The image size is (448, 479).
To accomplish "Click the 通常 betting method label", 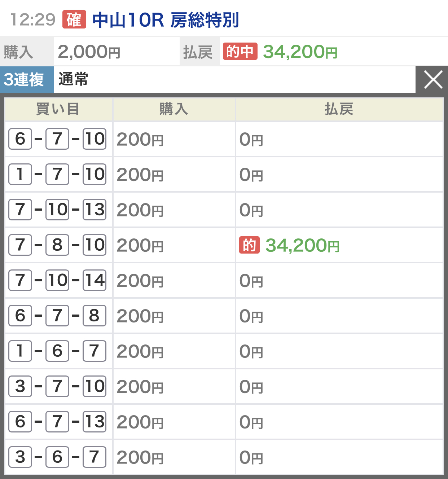I will click(x=73, y=80).
